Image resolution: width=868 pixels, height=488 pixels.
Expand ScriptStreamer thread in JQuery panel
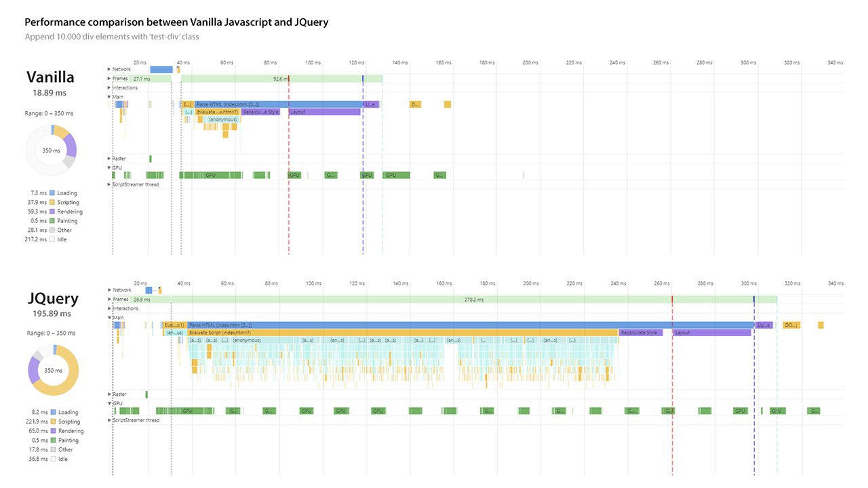click(x=109, y=420)
